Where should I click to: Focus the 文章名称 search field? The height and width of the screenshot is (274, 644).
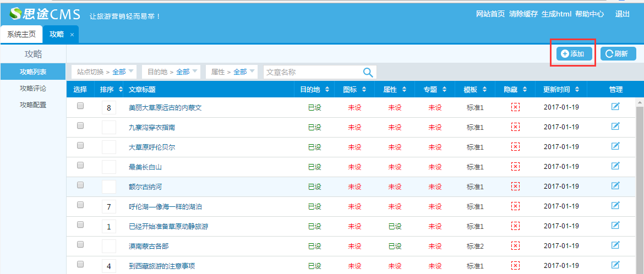point(312,72)
